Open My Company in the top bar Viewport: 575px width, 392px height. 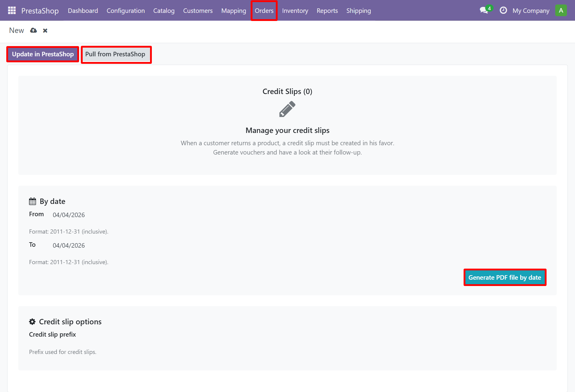click(531, 10)
